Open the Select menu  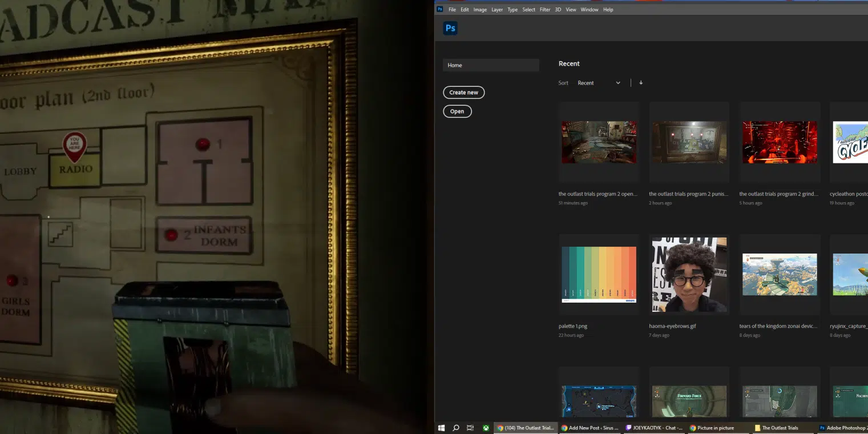point(529,10)
